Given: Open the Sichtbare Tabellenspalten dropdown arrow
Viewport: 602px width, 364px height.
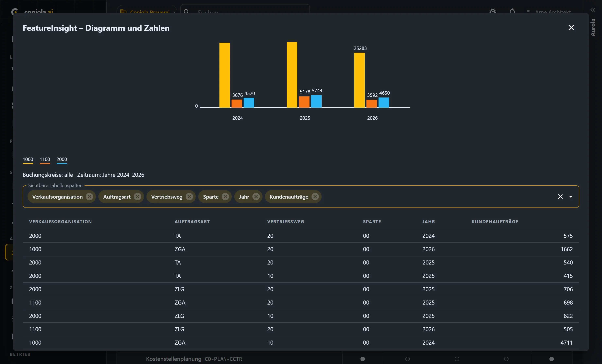Looking at the screenshot, I should 571,197.
